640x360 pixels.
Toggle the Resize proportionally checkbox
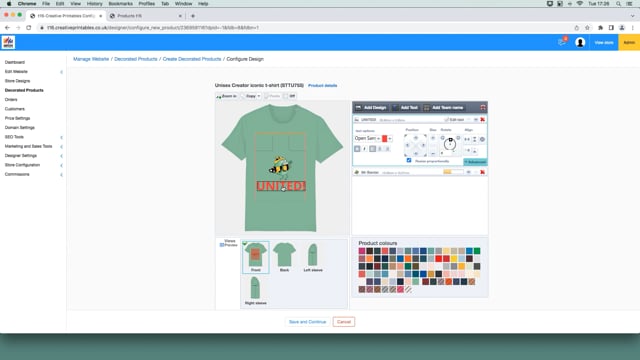coord(409,160)
